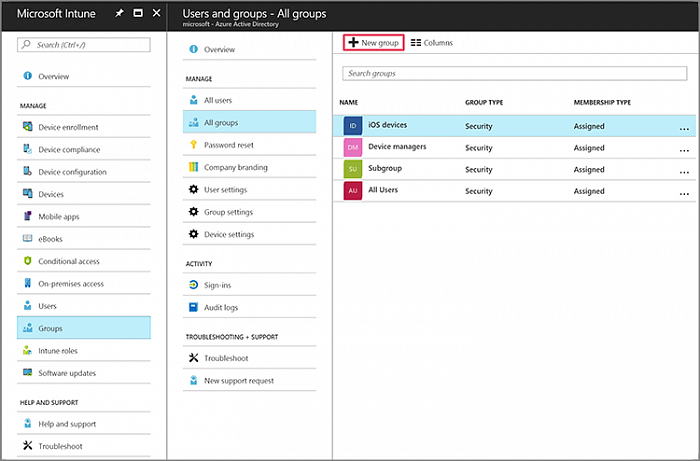Focus the Intune sidebar search box
The image size is (700, 461).
(84, 45)
